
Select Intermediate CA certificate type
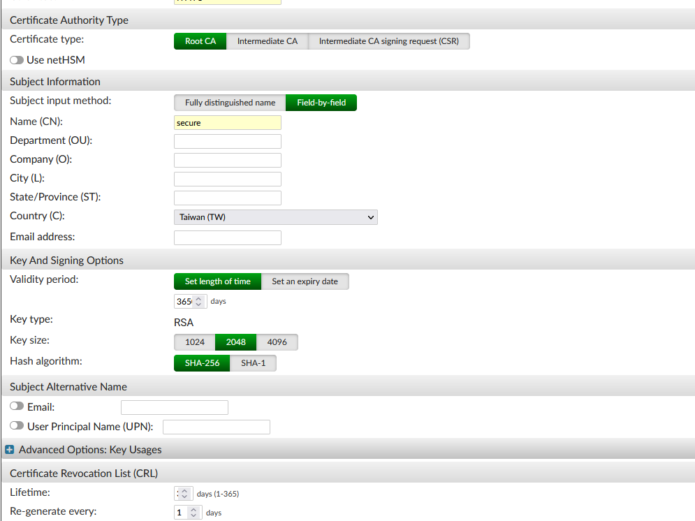(267, 41)
